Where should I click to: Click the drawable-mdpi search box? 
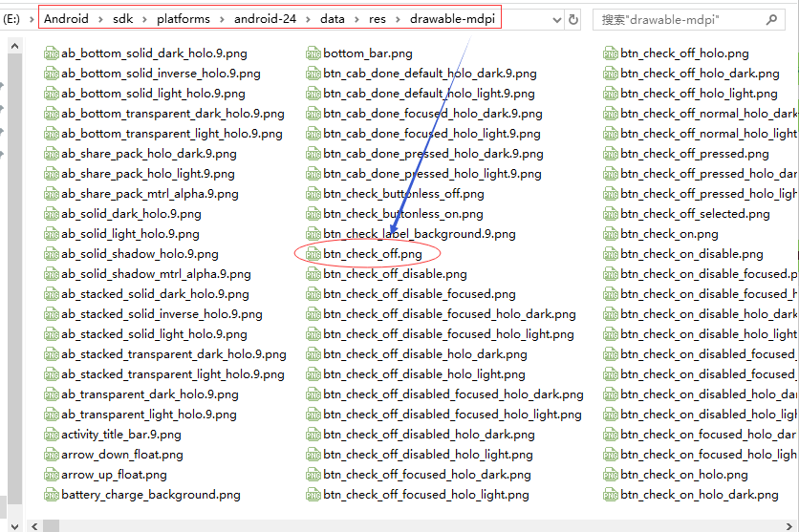pyautogui.click(x=689, y=20)
